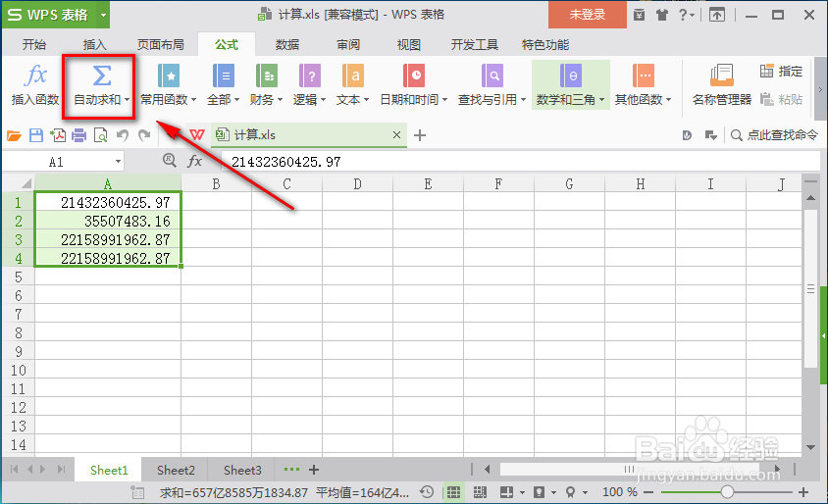
Task: Click the undo arrow icon
Action: 123,135
